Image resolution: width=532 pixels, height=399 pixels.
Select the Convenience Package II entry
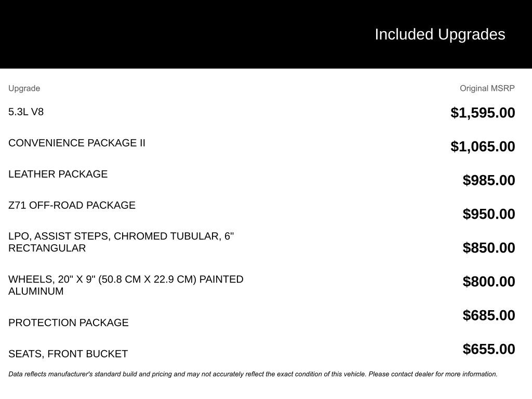click(77, 143)
